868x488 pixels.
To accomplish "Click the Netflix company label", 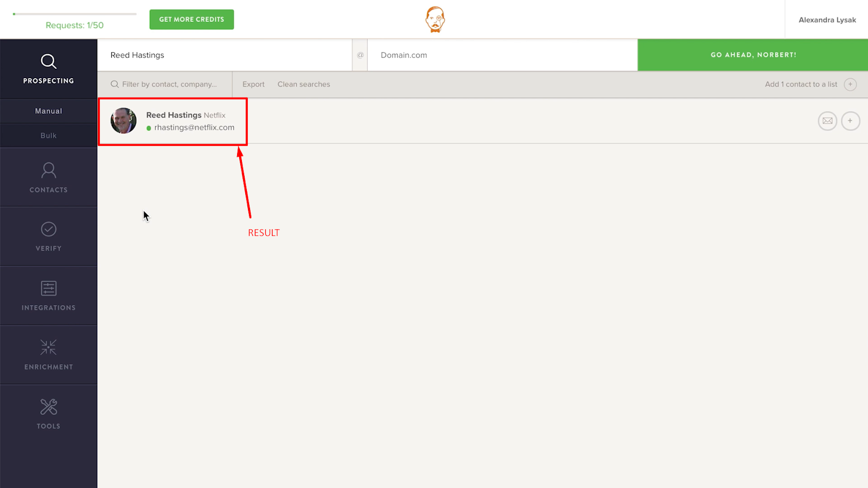I will pyautogui.click(x=214, y=115).
